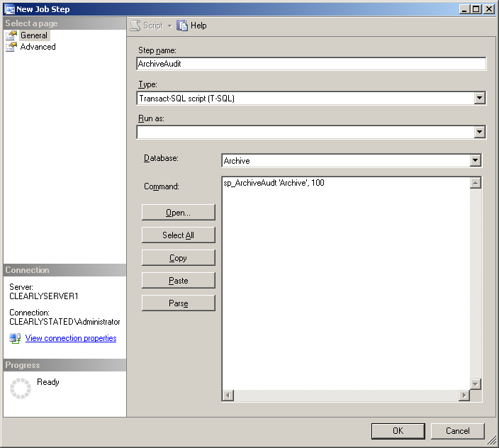Open the Run as dropdown
499x448 pixels.
[x=480, y=133]
